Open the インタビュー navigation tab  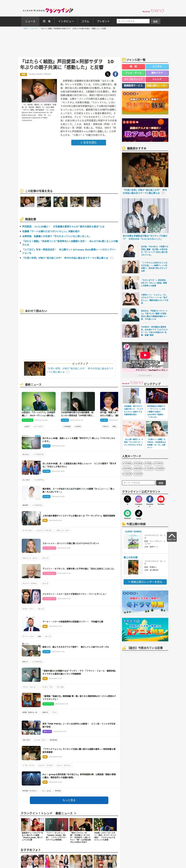coord(66,21)
